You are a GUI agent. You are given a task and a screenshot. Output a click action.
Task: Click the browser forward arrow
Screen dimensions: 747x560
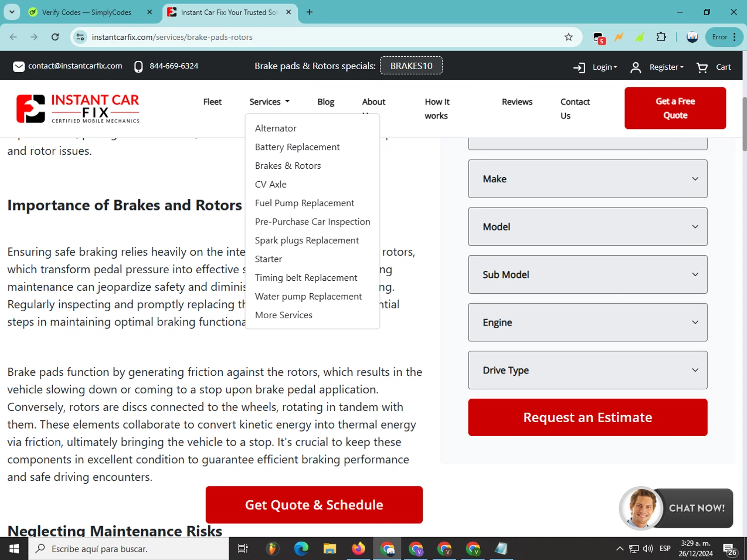(34, 37)
